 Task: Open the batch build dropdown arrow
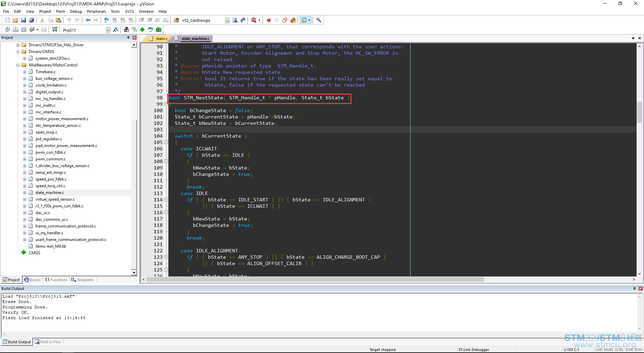click(x=37, y=30)
